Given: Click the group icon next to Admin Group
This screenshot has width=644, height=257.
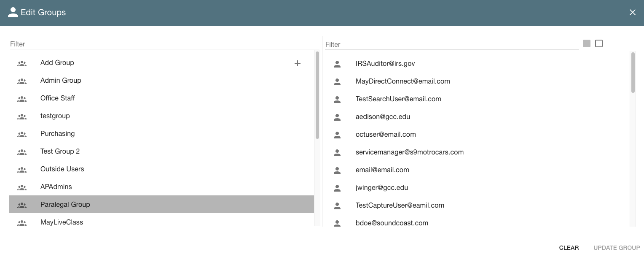Looking at the screenshot, I should tap(22, 81).
